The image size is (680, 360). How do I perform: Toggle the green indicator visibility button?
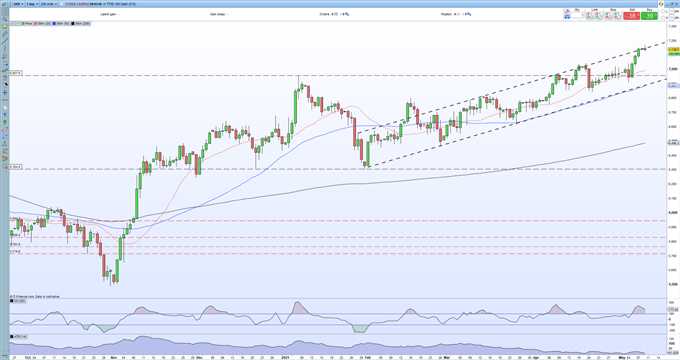18,23
